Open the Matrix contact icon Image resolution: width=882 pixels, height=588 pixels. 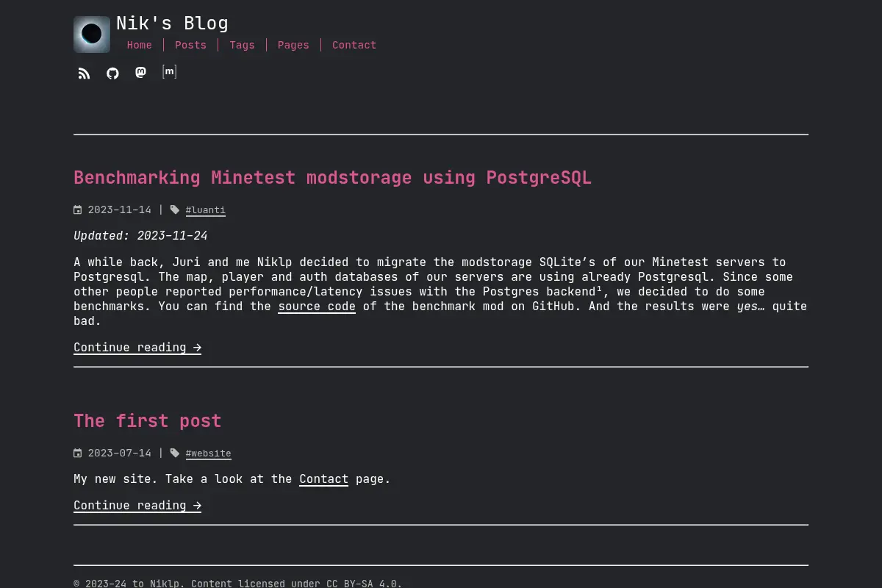tap(169, 71)
